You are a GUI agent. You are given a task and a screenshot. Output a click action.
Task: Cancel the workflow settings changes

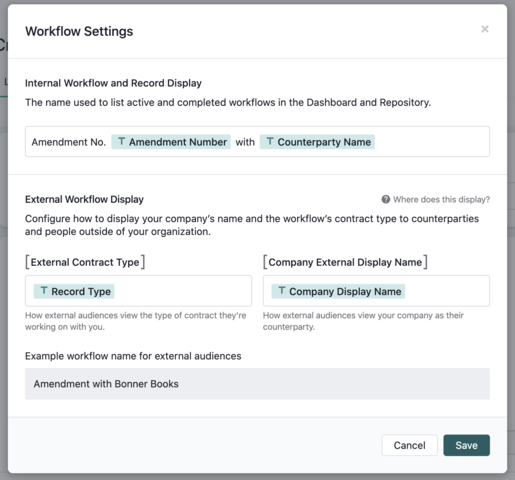(409, 445)
